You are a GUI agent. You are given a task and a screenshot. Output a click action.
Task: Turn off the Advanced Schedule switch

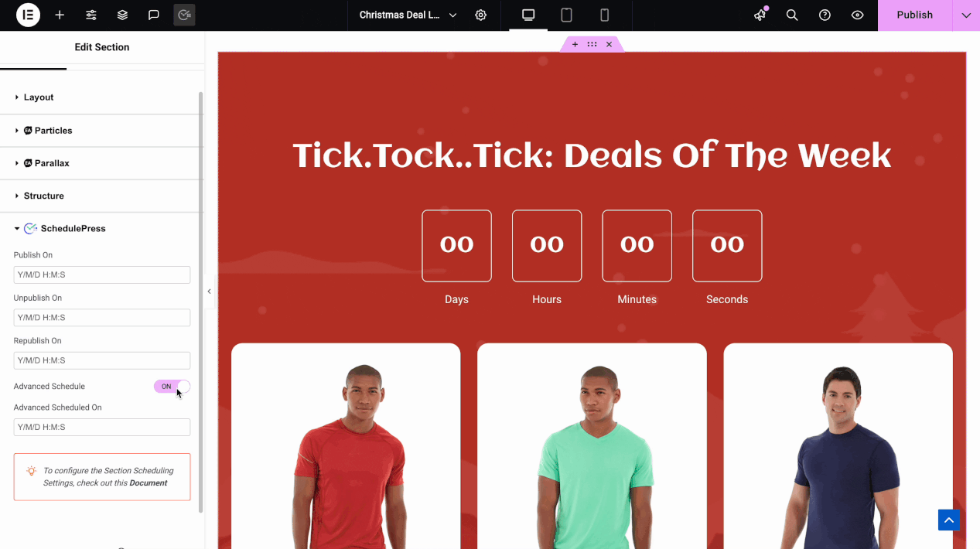pyautogui.click(x=172, y=387)
